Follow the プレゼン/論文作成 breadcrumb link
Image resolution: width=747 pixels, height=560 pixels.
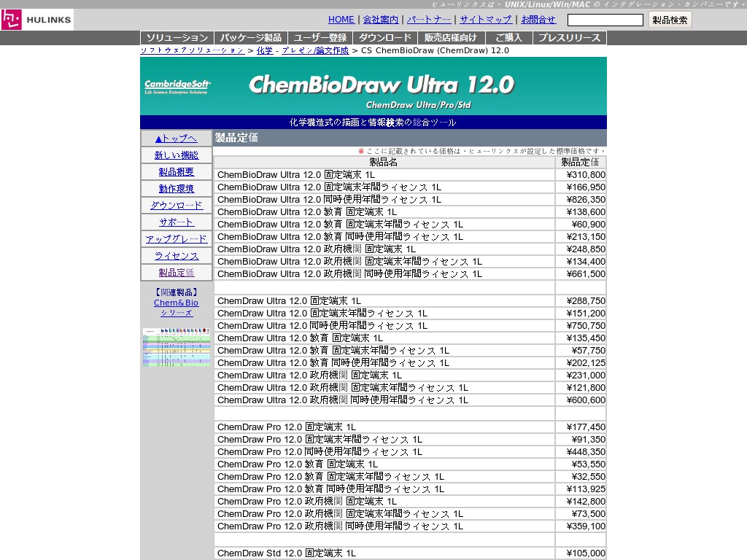315,50
